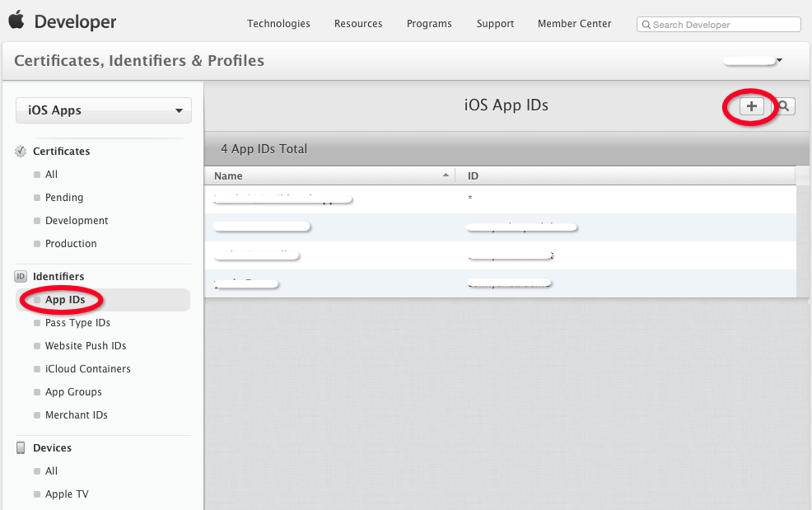Select All under Devices
Screen dimensions: 812x510
pos(51,471)
